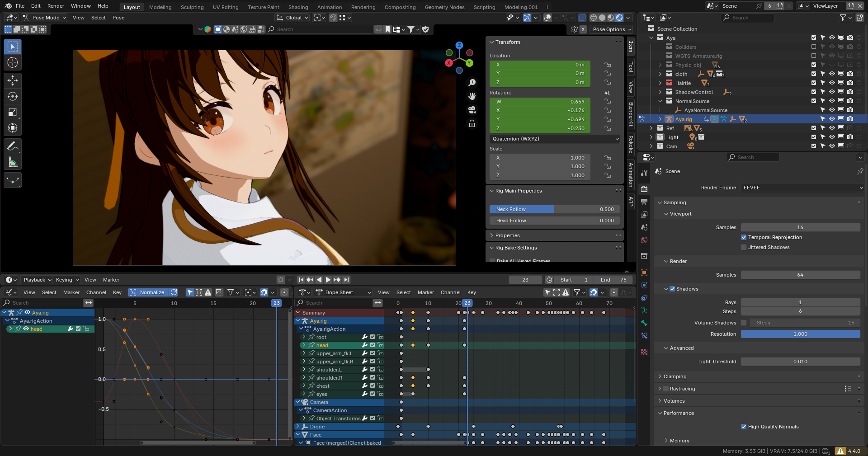Click the viewport zoom magnifier icon
Image resolution: width=868 pixels, height=456 pixels.
click(x=472, y=83)
